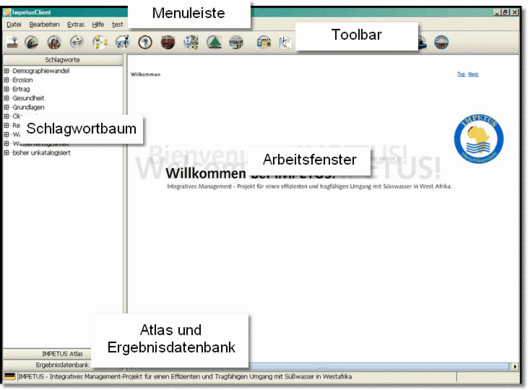Follow the Next link

pos(473,74)
